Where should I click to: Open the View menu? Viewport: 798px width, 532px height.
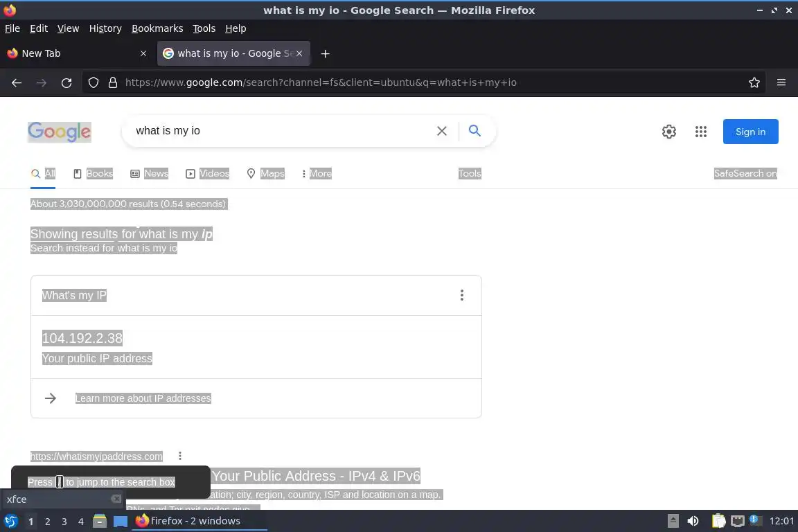click(x=68, y=28)
